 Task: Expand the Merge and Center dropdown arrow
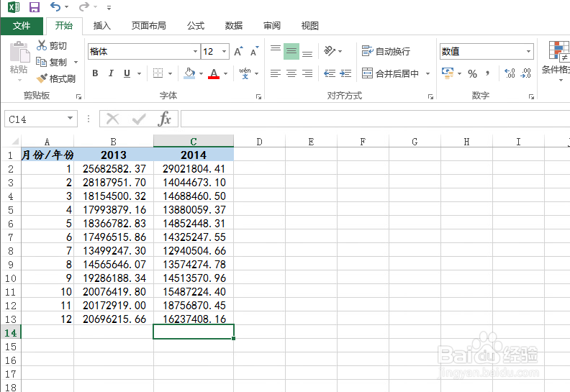tap(428, 74)
